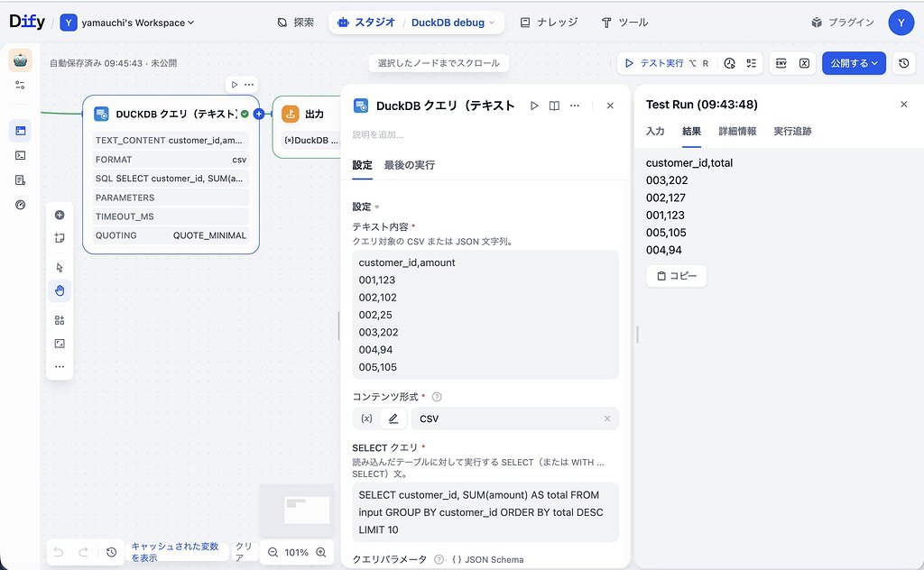
Task: Open more canvas options in vertical toolbar
Action: coord(60,366)
